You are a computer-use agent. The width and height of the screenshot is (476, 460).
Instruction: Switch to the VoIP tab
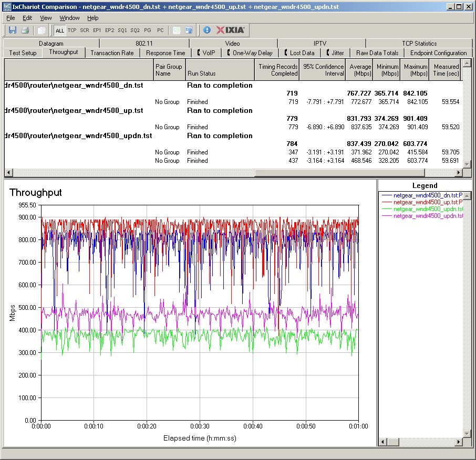point(206,53)
